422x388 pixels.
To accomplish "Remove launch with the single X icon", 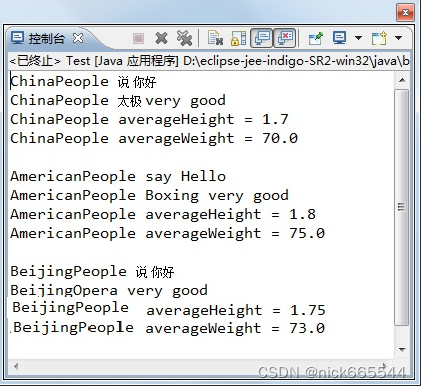I will pos(161,38).
